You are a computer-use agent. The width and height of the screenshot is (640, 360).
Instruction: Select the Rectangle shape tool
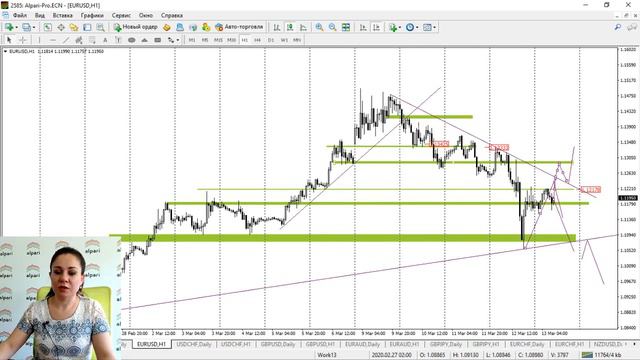[x=158, y=40]
